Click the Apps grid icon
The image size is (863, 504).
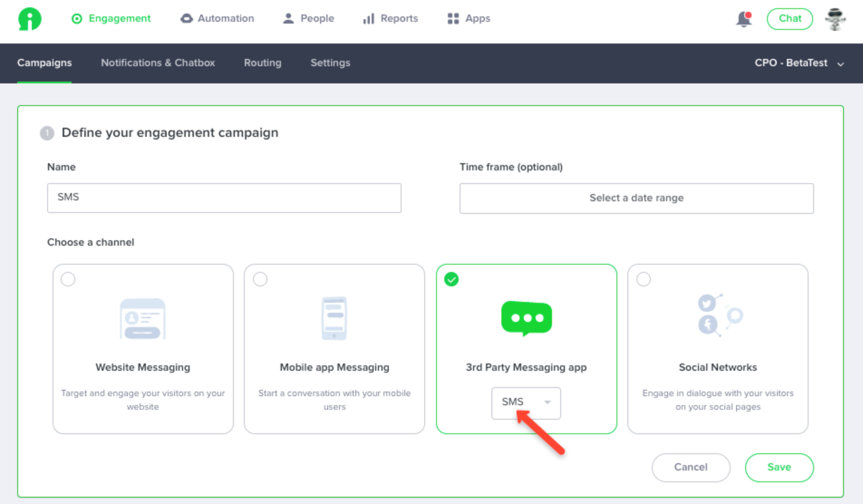click(x=453, y=19)
